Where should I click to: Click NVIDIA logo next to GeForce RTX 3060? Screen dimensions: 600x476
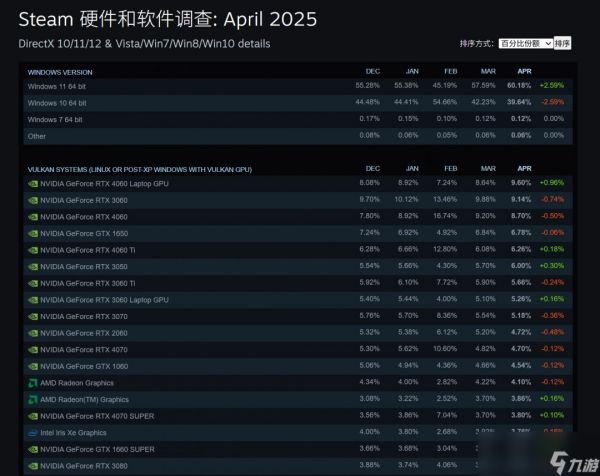pos(33,200)
